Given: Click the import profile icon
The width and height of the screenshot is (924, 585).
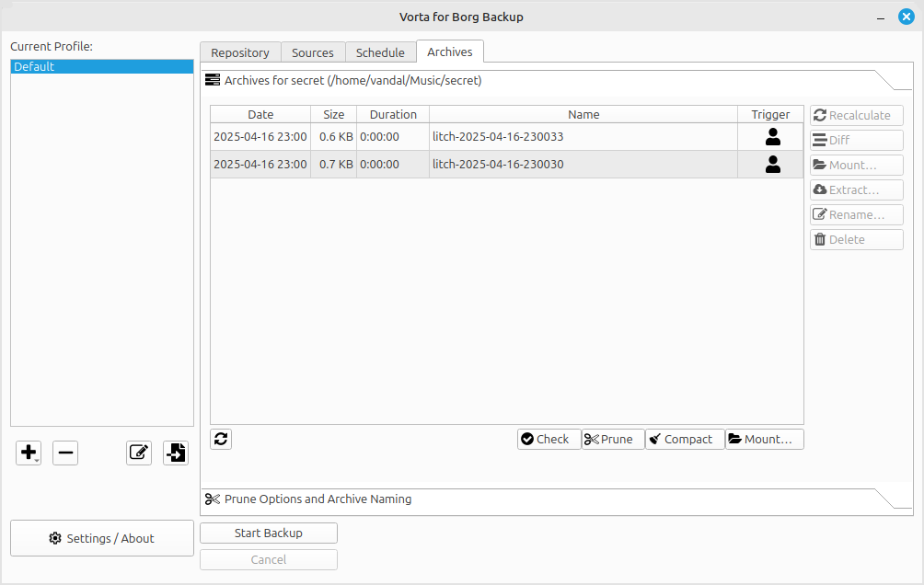Looking at the screenshot, I should (176, 453).
